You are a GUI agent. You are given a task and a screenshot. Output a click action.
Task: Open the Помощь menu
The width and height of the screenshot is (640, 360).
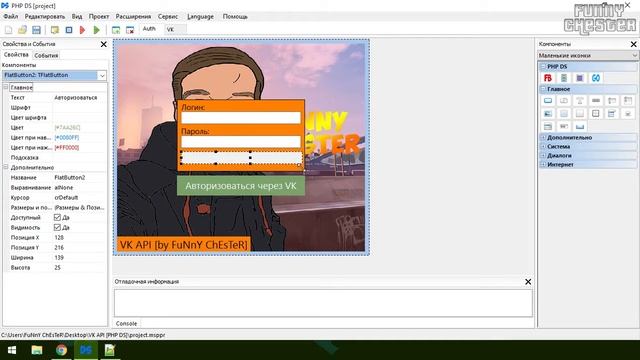click(x=235, y=16)
